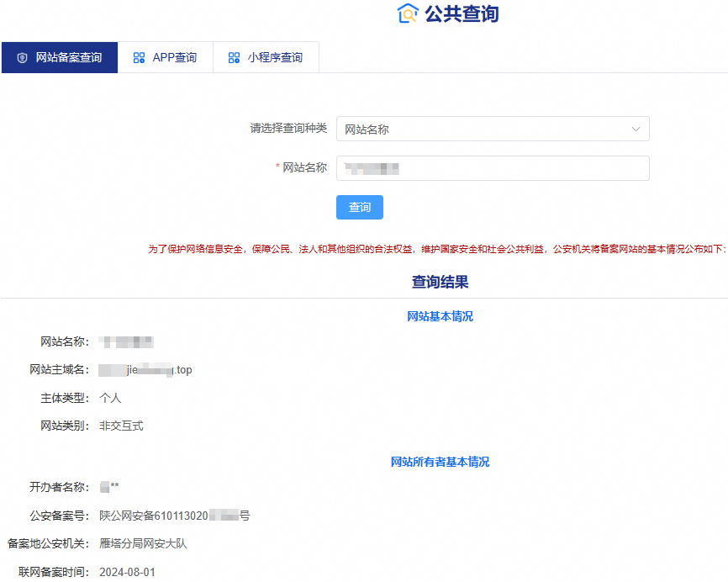
Task: Click the 网站主域名 domain value
Action: click(x=143, y=368)
